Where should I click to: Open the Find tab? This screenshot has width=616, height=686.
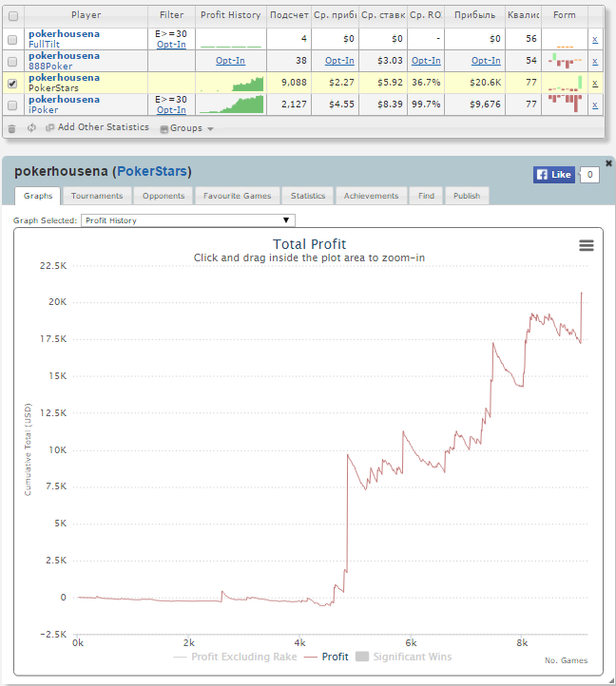pyautogui.click(x=426, y=196)
